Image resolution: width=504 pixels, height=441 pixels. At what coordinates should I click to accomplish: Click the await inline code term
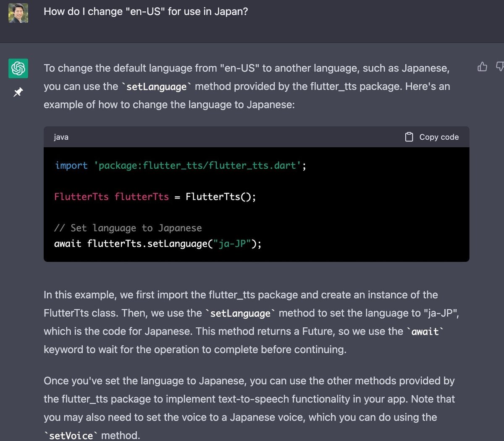click(425, 331)
